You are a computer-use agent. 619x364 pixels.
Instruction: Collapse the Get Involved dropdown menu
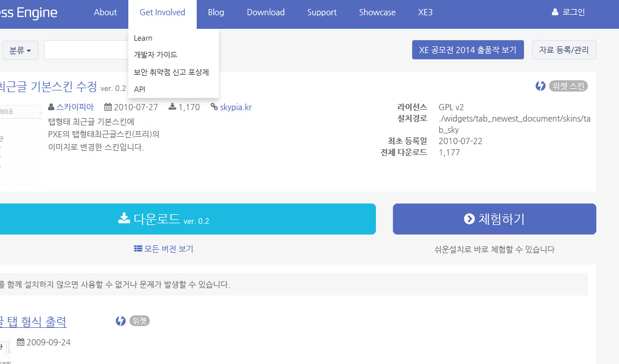162,12
